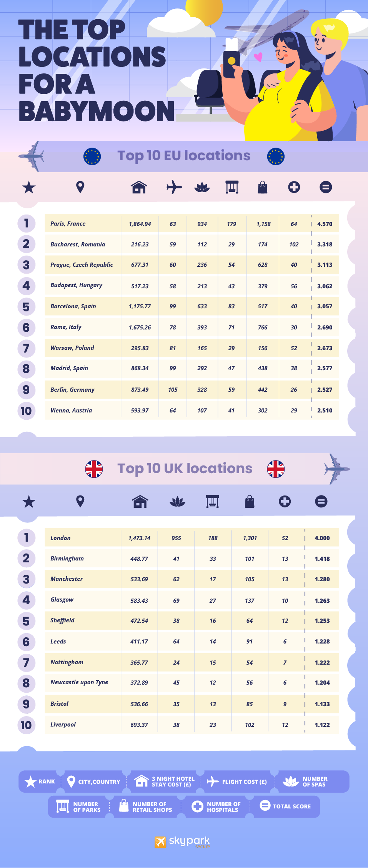Click the rank 5 badge beside Barcelona, Spain
The height and width of the screenshot is (868, 368).
(26, 307)
